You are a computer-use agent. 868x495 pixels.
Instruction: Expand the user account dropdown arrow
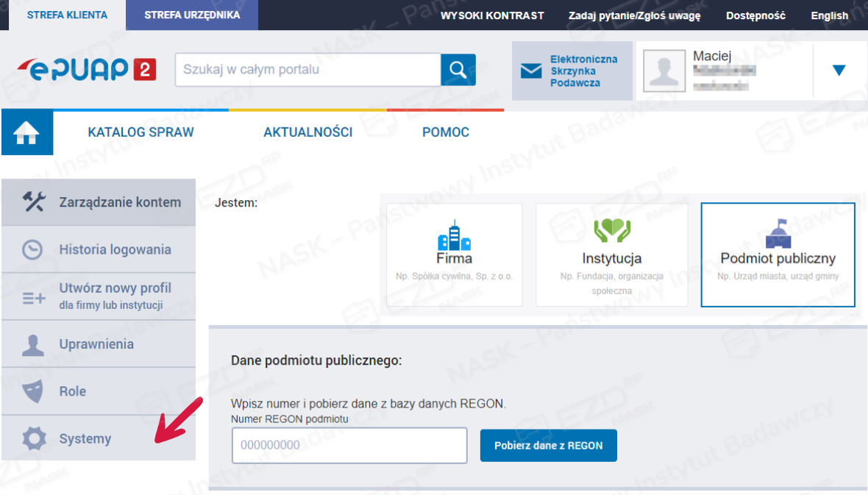[x=839, y=71]
